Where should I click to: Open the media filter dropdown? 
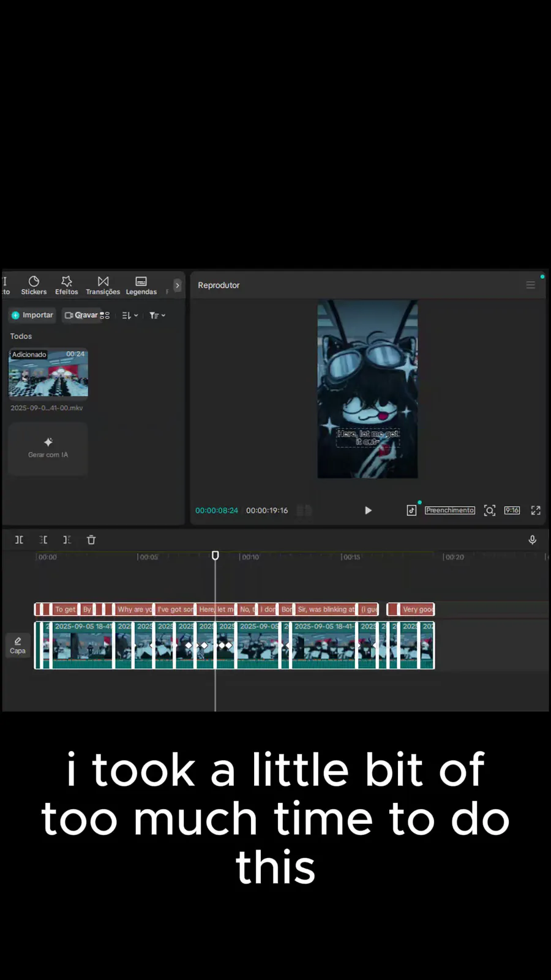[x=157, y=315]
